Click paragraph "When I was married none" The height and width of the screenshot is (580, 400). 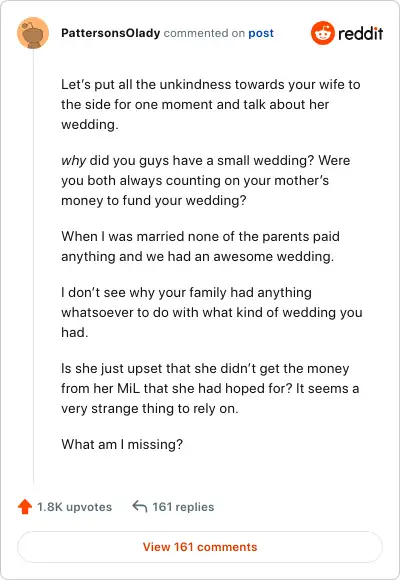pos(200,246)
